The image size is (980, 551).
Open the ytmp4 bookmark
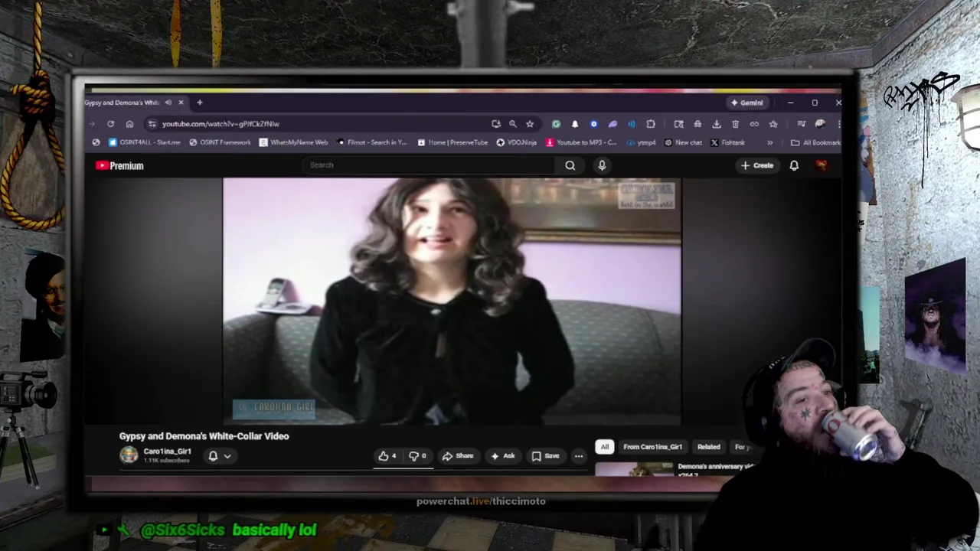click(641, 142)
